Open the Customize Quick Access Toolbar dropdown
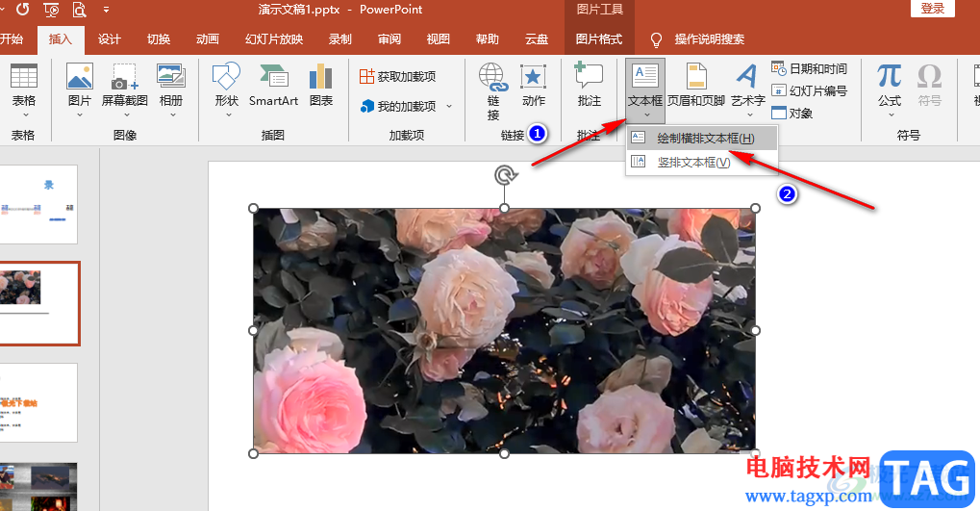This screenshot has height=511, width=980. click(106, 10)
